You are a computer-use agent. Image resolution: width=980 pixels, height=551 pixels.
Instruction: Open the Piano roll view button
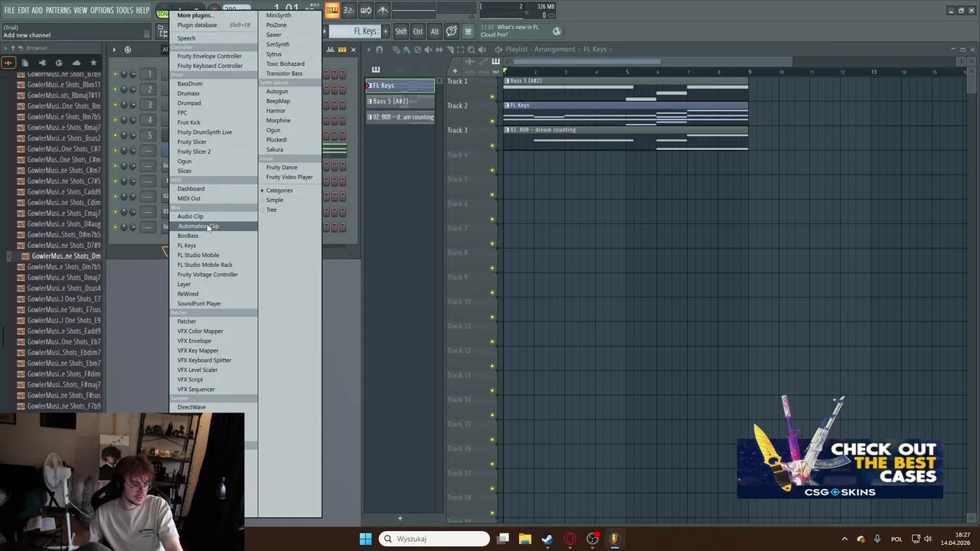332,10
